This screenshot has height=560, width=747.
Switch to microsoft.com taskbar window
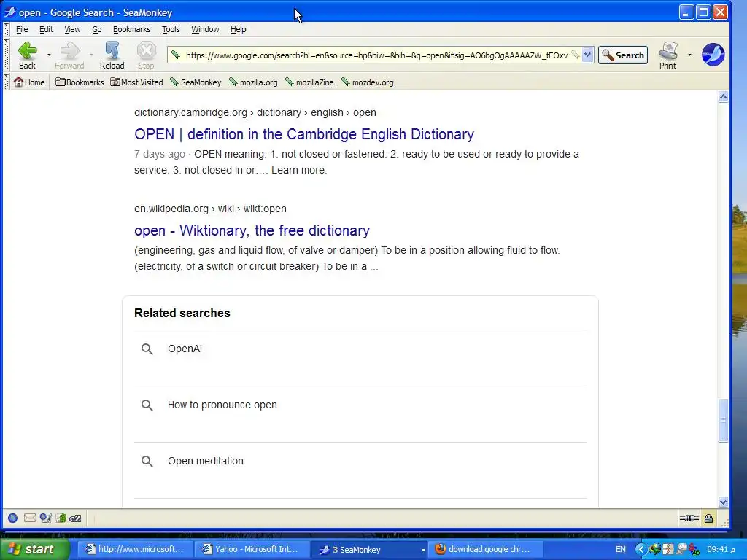point(135,550)
